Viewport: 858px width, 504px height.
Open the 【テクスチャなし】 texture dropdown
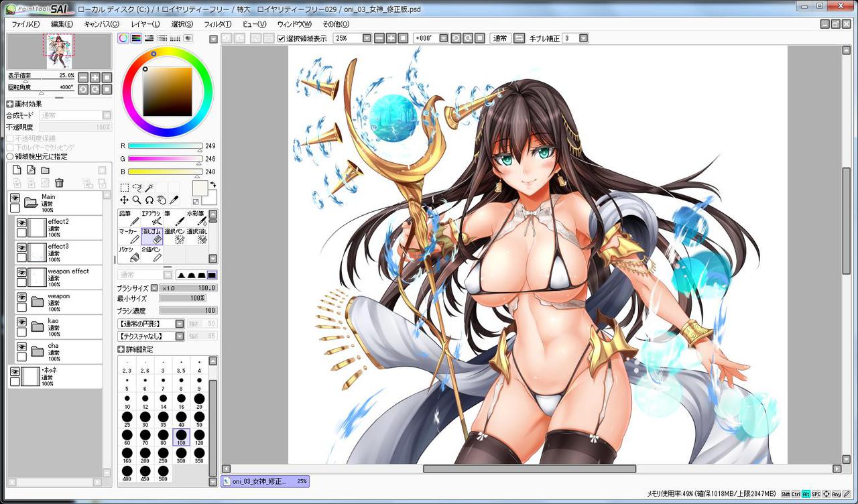coord(180,336)
